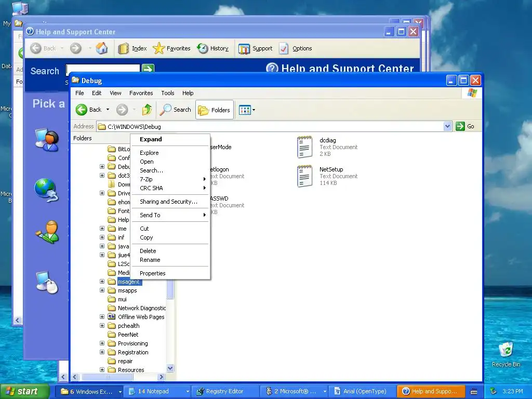The height and width of the screenshot is (399, 532).
Task: Click the folder tree horizontal scrollbar thumb
Action: [x=108, y=377]
